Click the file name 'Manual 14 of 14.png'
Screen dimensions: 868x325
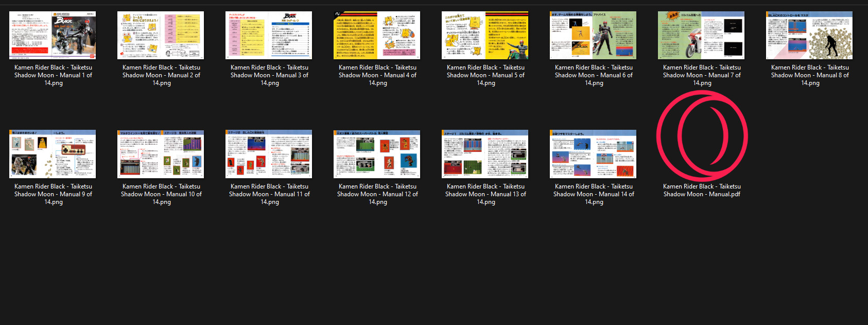pos(594,194)
